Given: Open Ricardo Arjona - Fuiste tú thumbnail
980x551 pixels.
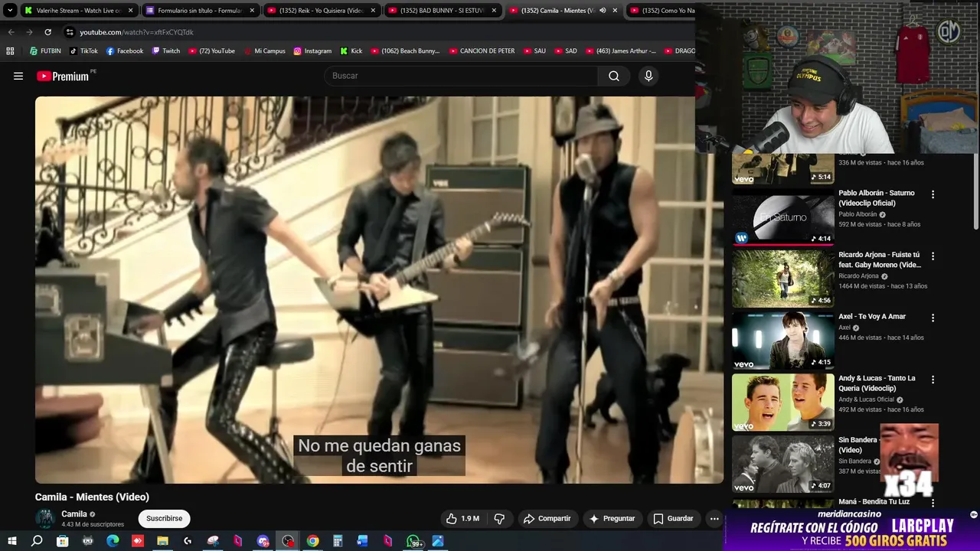Looking at the screenshot, I should (782, 280).
